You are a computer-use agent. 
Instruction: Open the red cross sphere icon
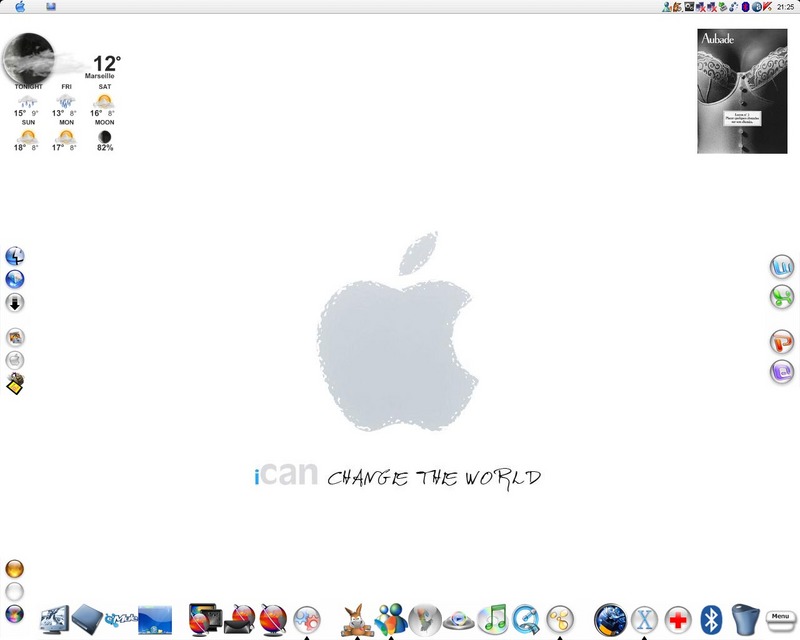click(x=678, y=620)
